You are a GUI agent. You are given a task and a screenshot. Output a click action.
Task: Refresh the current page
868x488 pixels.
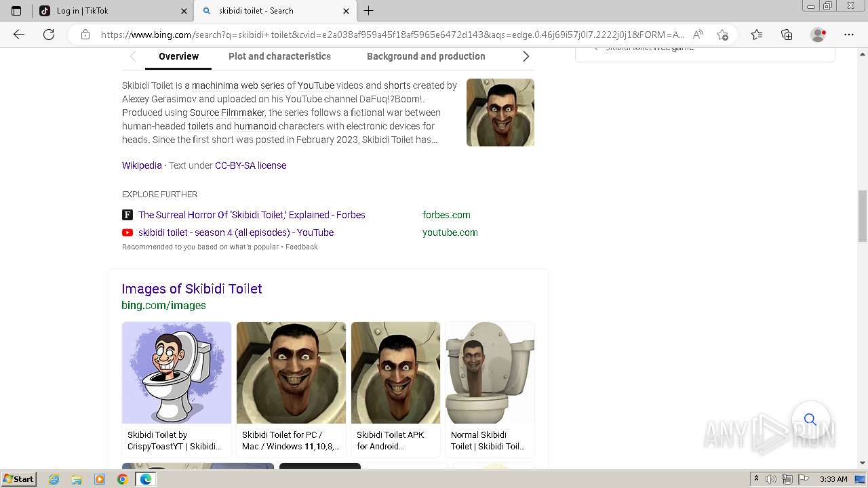pos(49,35)
